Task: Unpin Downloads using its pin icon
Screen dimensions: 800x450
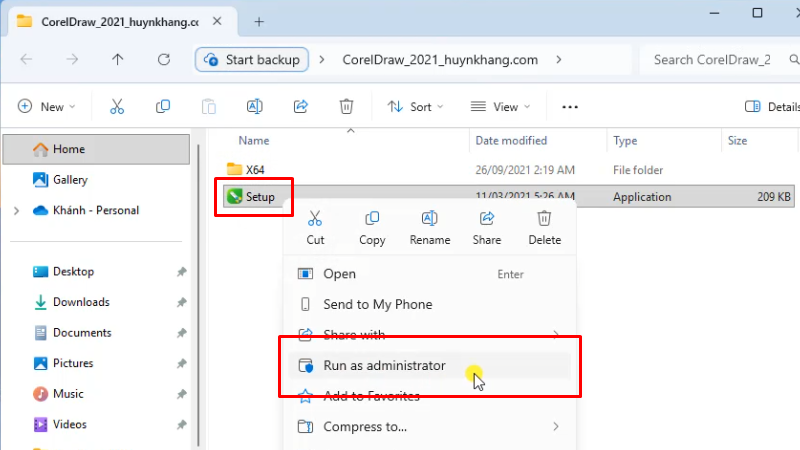Action: point(182,303)
